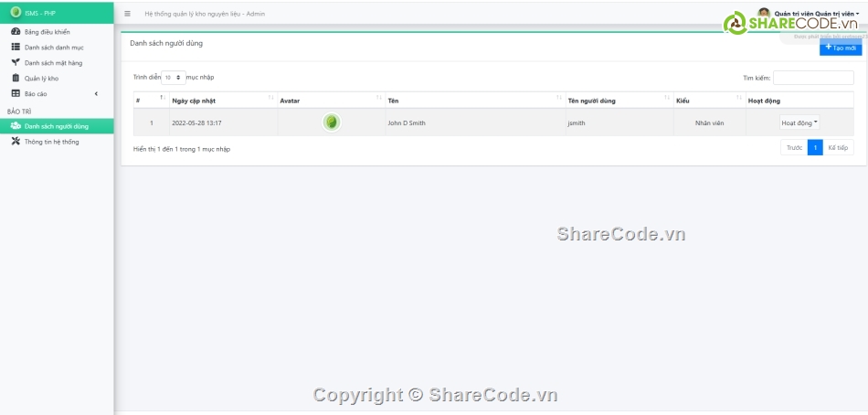
Task: Open Bảng điều khiển dashboard icon
Action: pyautogui.click(x=16, y=32)
